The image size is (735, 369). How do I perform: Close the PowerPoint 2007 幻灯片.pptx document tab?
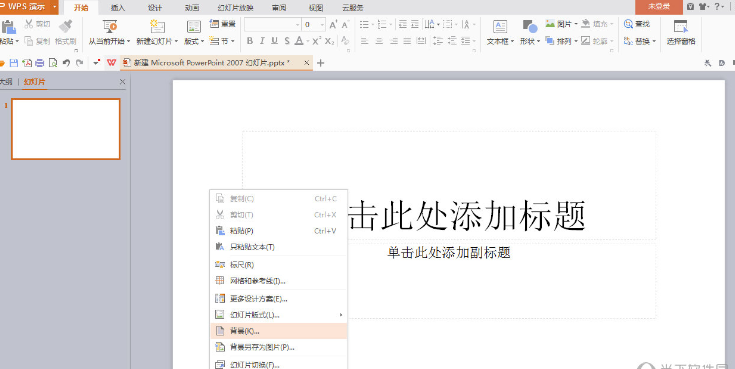(307, 62)
